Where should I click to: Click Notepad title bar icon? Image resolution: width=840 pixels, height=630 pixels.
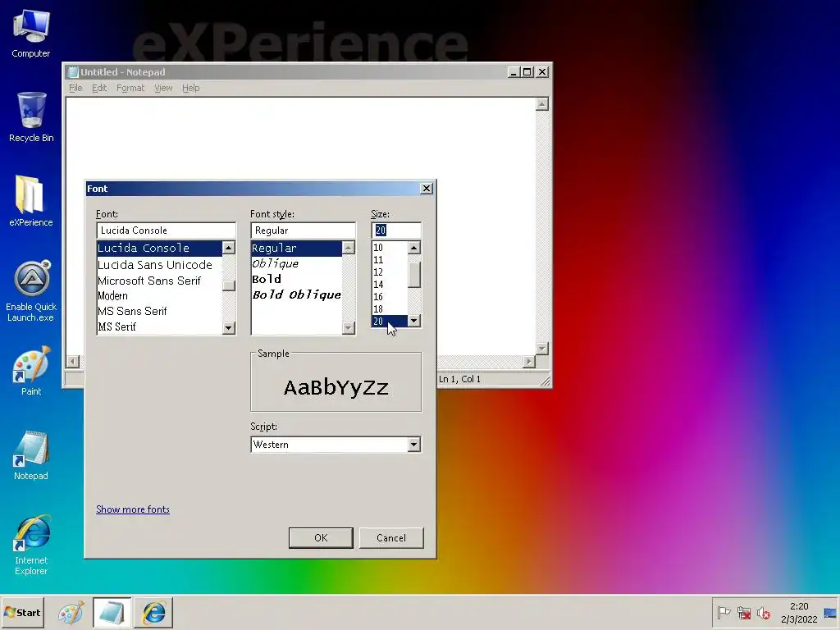[x=73, y=72]
